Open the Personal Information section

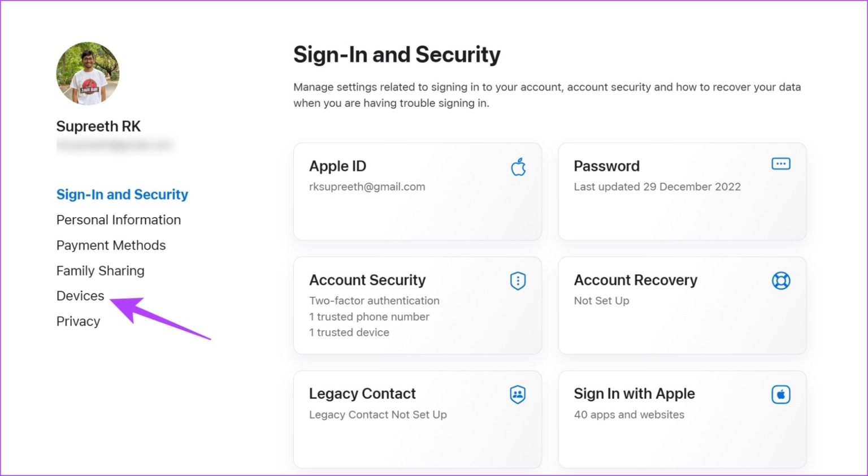tap(119, 220)
